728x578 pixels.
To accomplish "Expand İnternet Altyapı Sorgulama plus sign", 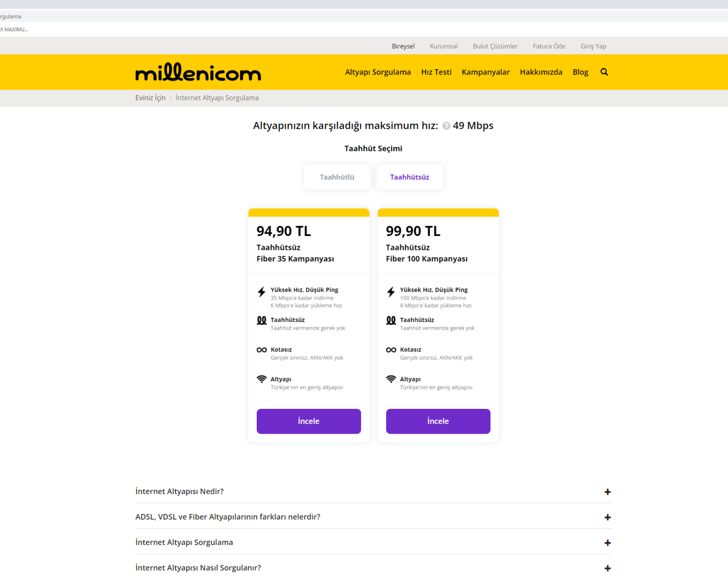I will point(608,543).
